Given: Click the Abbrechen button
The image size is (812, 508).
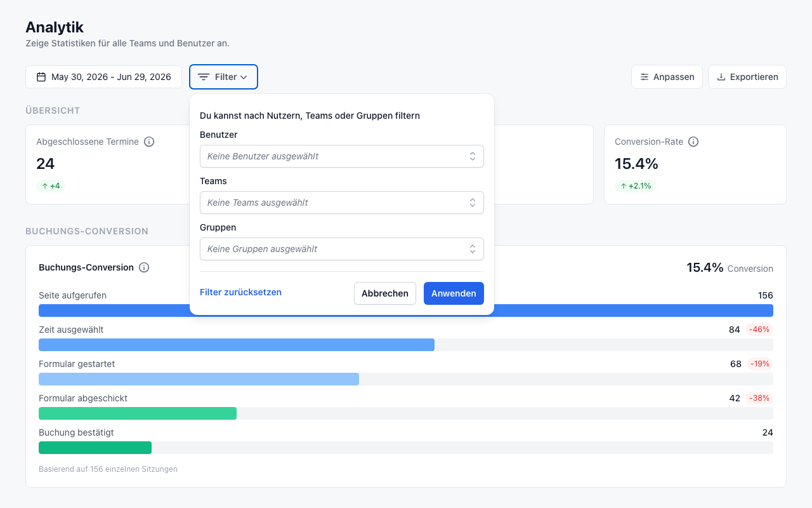Looking at the screenshot, I should point(385,293).
